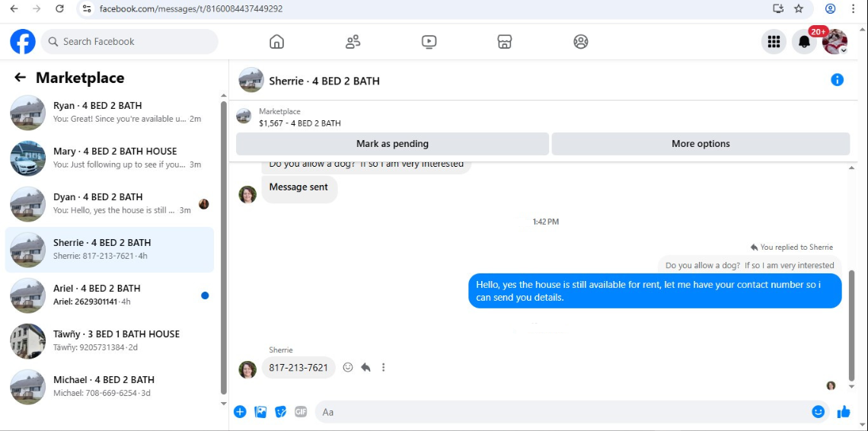Open Michael 4 BED 2 BATH conversation
The image size is (868, 431).
(110, 387)
